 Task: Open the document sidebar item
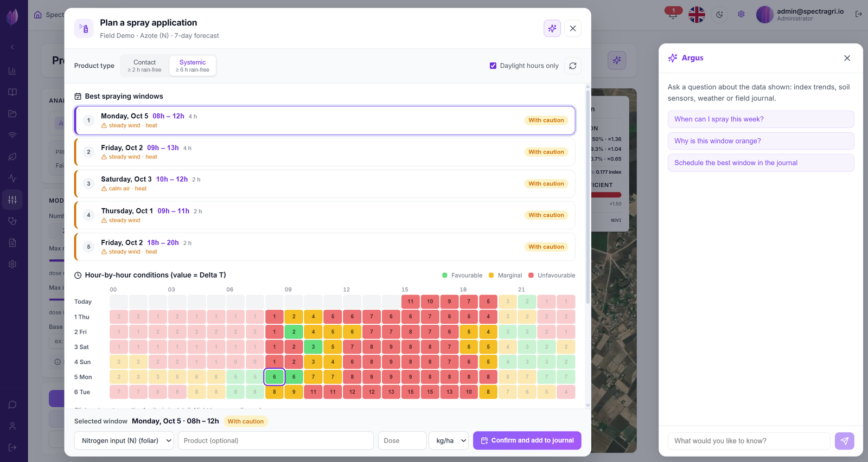coord(12,243)
